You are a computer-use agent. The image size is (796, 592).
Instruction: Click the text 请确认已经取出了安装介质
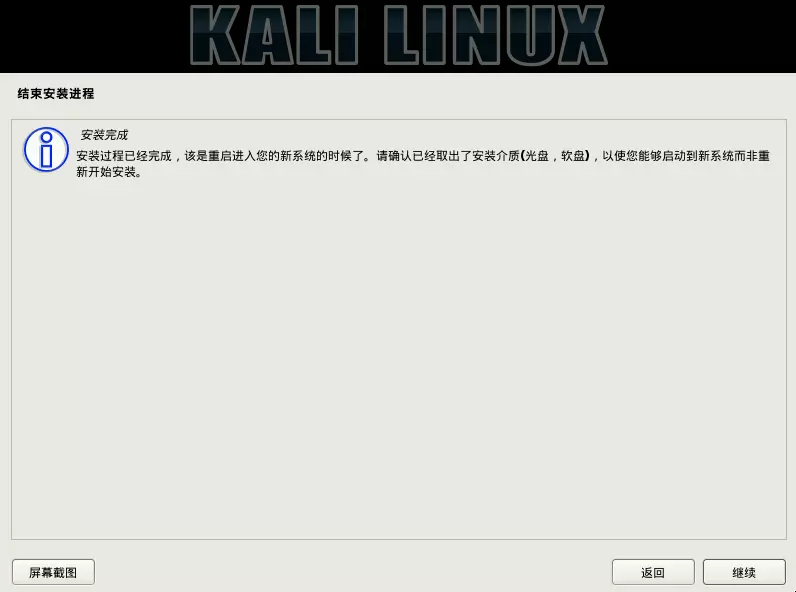coord(448,156)
